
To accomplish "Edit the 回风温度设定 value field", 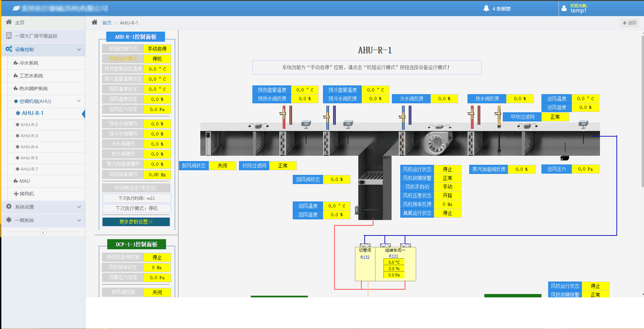I will tap(157, 89).
